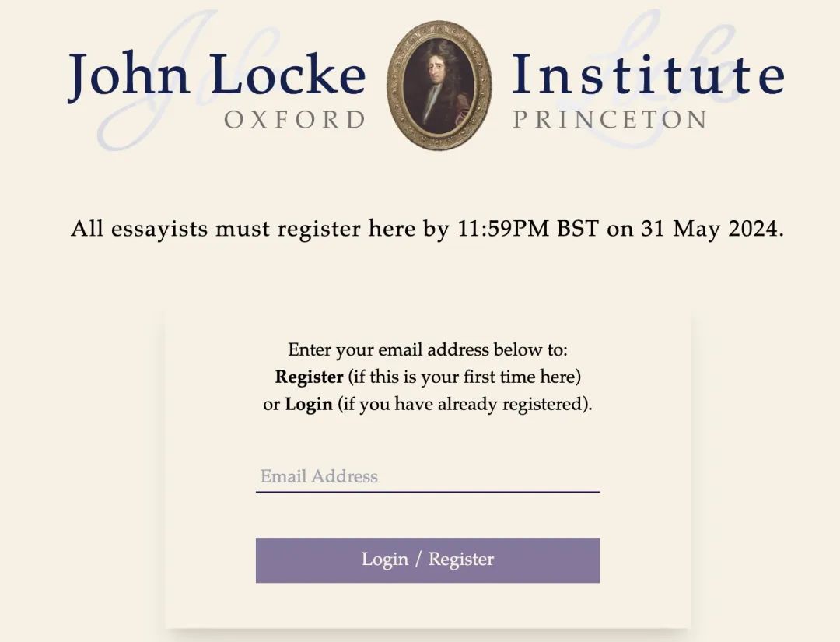
Task: Click "Enter your email address below to:" line
Action: (428, 349)
